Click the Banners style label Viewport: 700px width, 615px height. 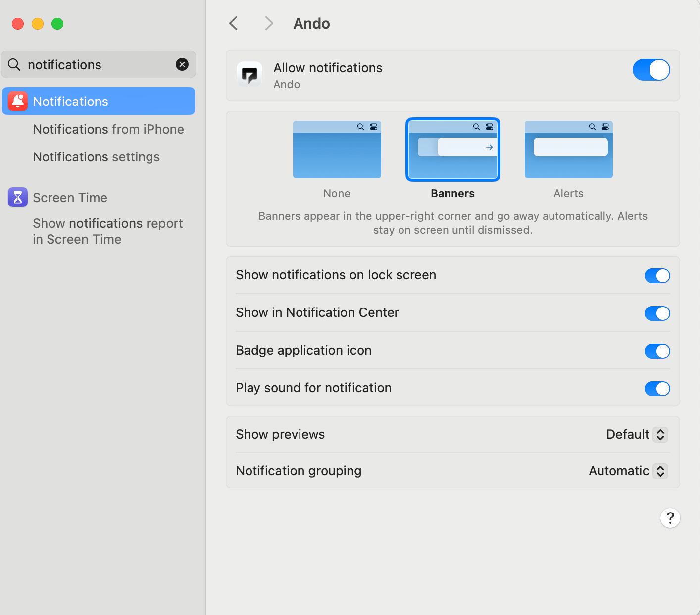click(x=453, y=193)
